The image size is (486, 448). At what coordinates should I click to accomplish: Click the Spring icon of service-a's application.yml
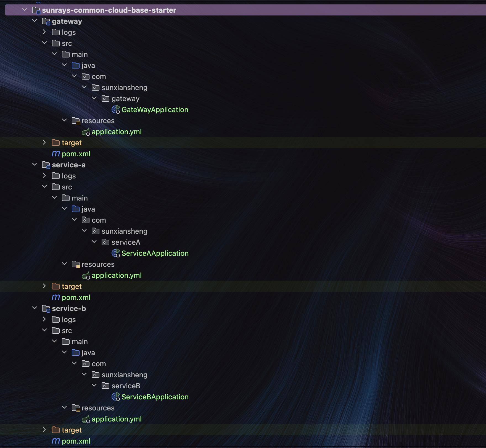(x=86, y=276)
